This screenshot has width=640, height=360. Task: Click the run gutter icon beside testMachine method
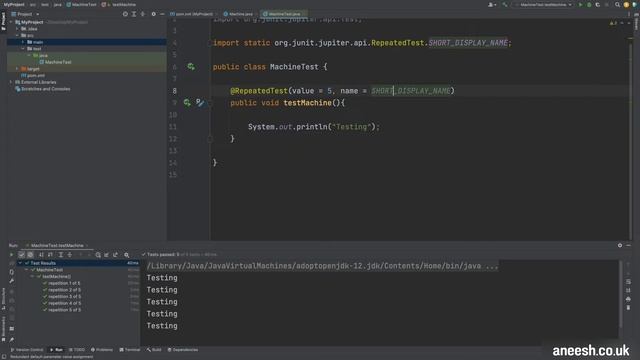pos(187,102)
